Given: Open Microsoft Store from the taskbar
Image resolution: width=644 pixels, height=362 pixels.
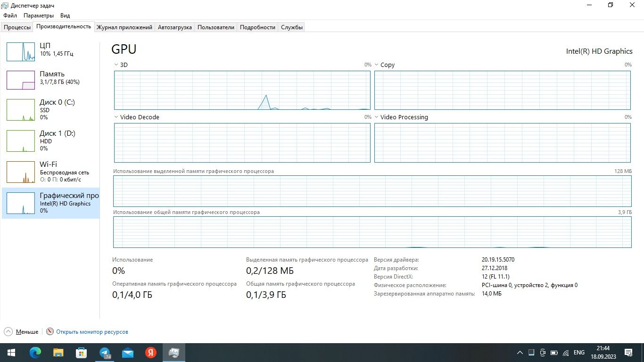Looking at the screenshot, I should (x=82, y=353).
